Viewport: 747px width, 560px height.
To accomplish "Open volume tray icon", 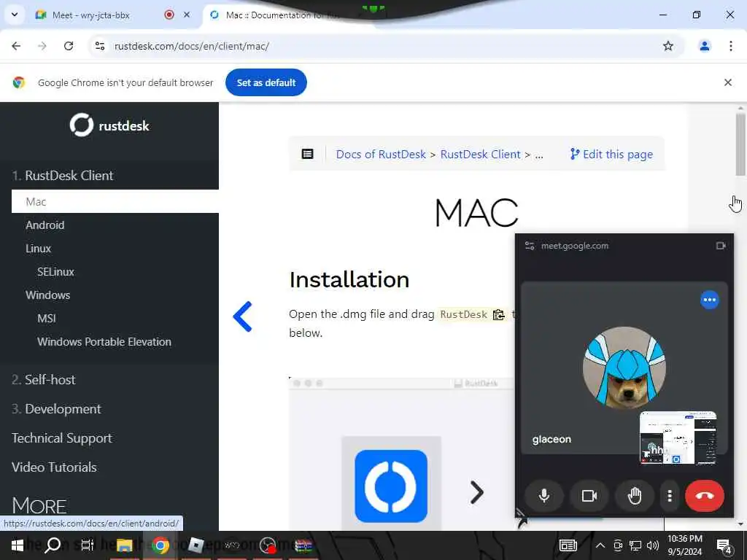I will pyautogui.click(x=653, y=545).
